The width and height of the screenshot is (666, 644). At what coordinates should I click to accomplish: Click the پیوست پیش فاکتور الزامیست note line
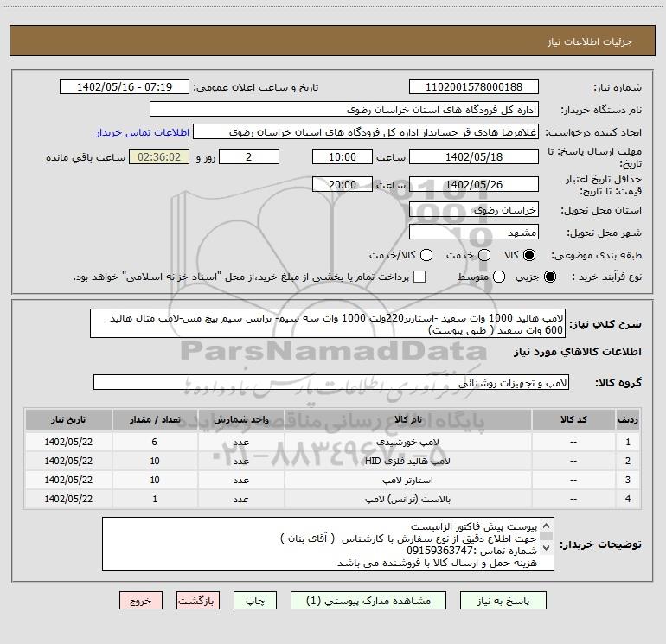(474, 526)
